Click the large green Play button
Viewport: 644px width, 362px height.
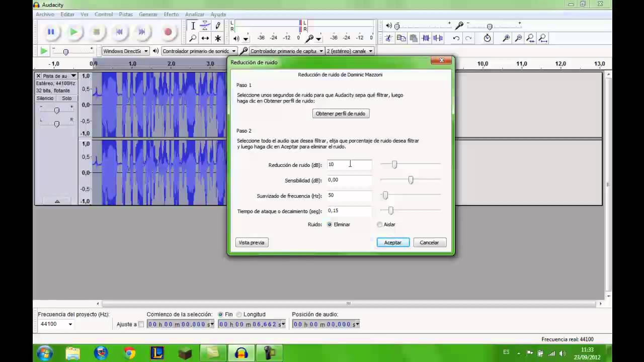pos(73,32)
